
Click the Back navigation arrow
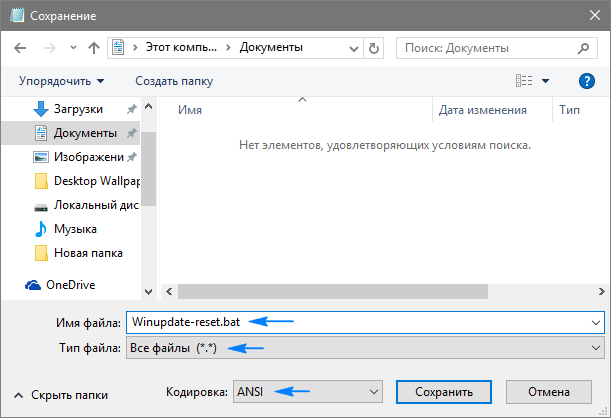click(x=21, y=47)
